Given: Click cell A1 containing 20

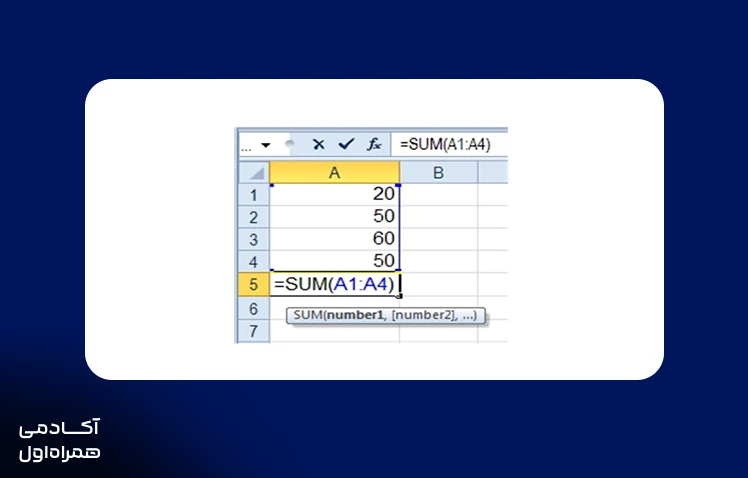Looking at the screenshot, I should tap(334, 195).
